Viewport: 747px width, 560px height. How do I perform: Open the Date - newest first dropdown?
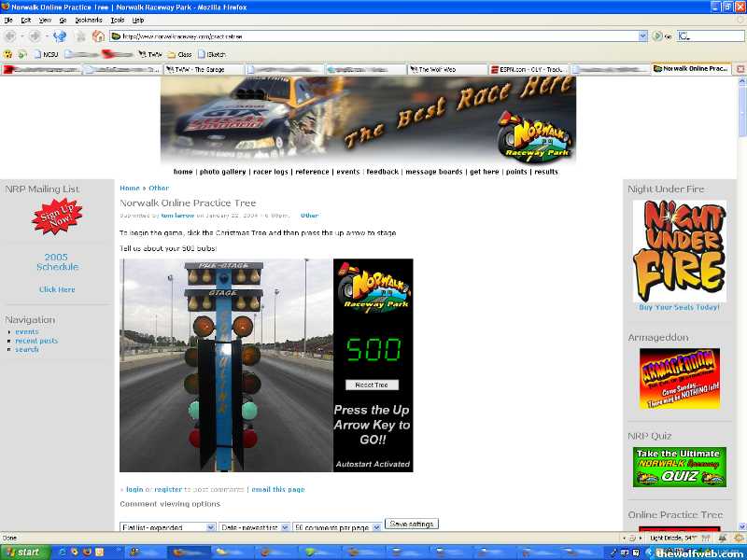(254, 527)
